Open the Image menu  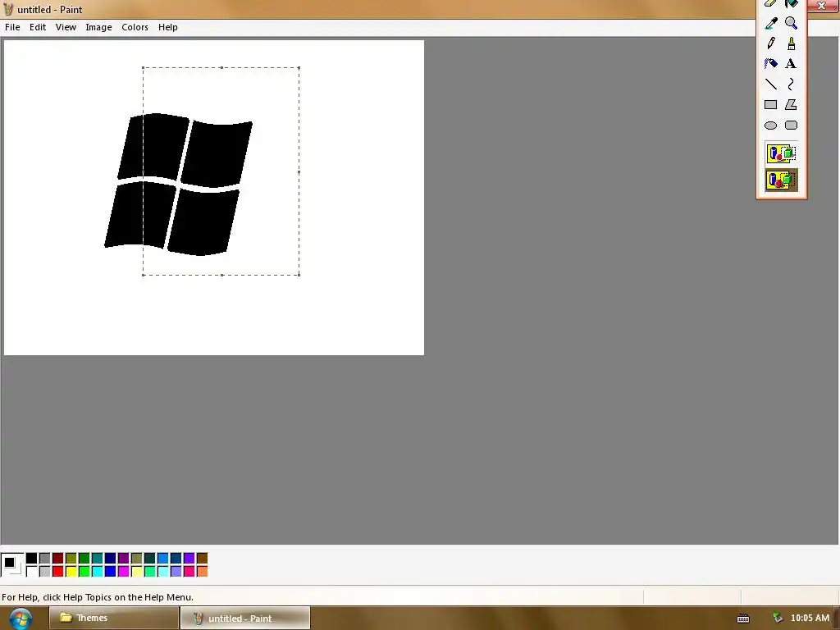tap(98, 27)
